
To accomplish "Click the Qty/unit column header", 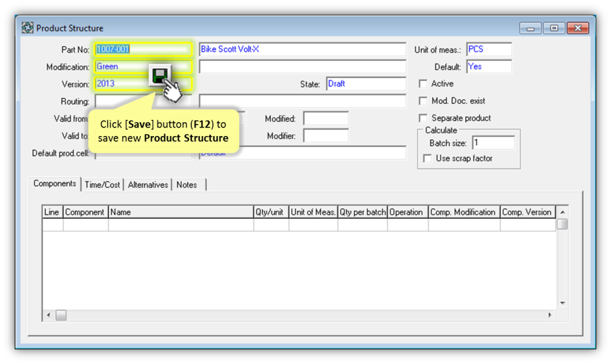I will click(271, 212).
